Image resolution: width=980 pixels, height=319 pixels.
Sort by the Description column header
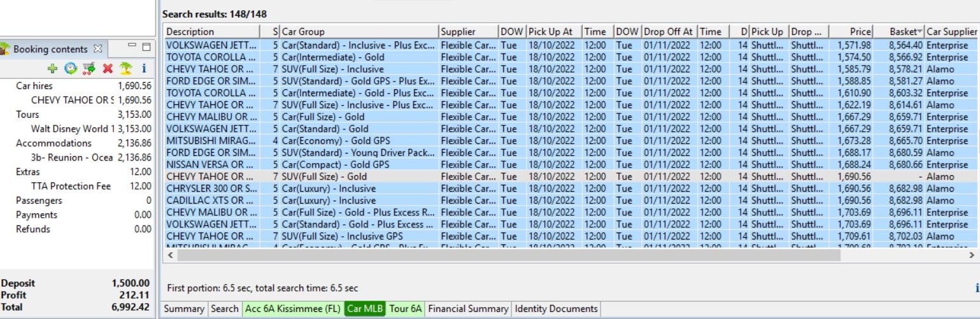click(212, 31)
